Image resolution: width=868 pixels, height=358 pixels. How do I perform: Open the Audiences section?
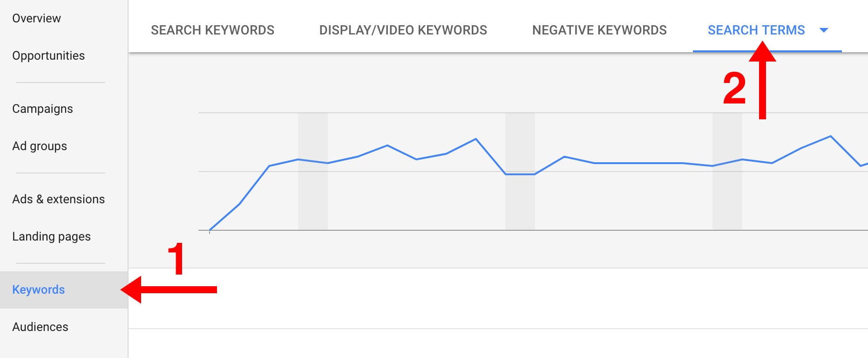40,327
